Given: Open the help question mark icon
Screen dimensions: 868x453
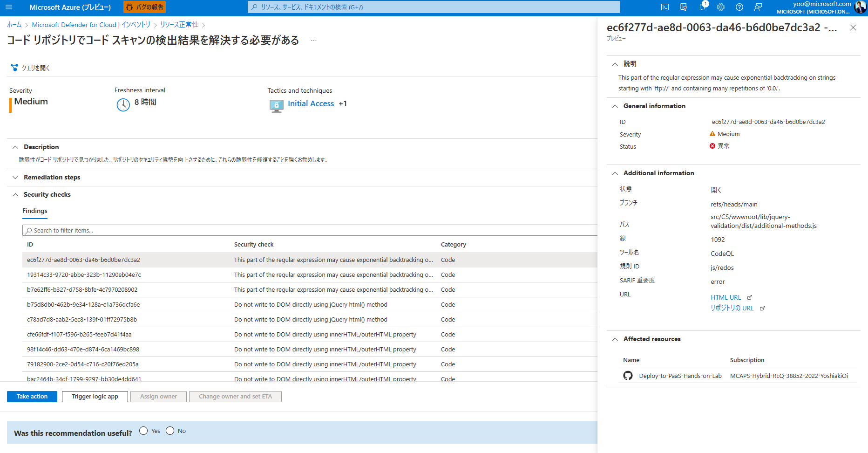Looking at the screenshot, I should tap(739, 7).
